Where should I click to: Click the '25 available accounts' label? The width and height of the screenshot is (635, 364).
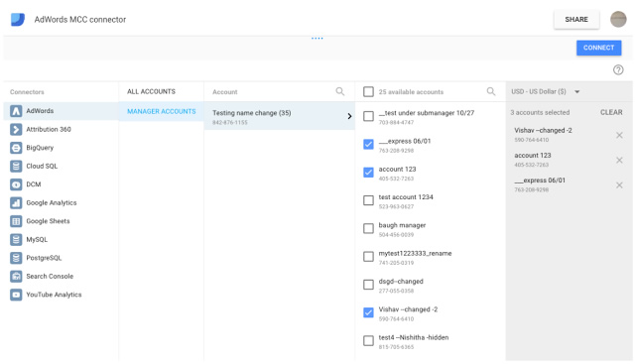pos(411,92)
